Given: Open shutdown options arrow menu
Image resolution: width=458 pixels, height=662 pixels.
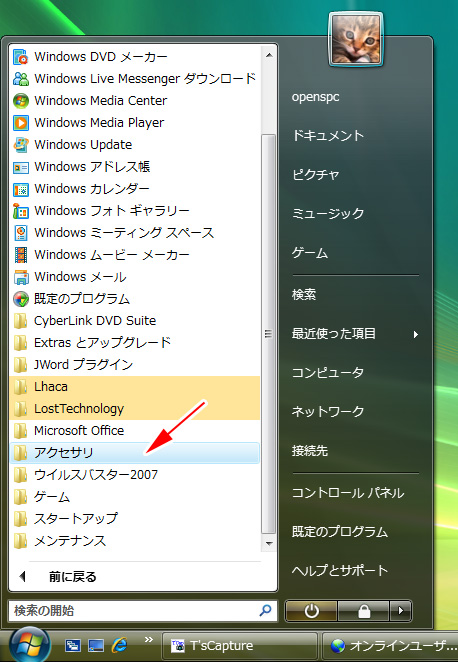Looking at the screenshot, I should click(401, 611).
